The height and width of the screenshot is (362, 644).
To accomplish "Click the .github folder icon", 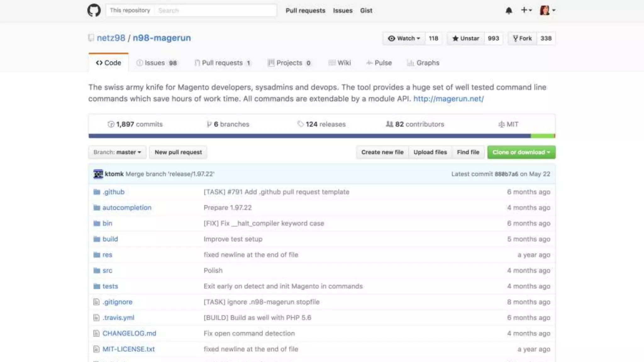I will click(97, 192).
